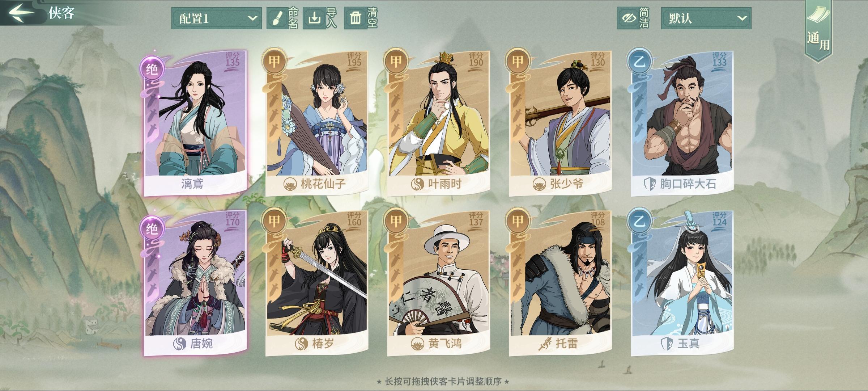Image resolution: width=868 pixels, height=391 pixels.
Task: Click the shield class icon next to 胸口碎大石
Action: tap(650, 184)
